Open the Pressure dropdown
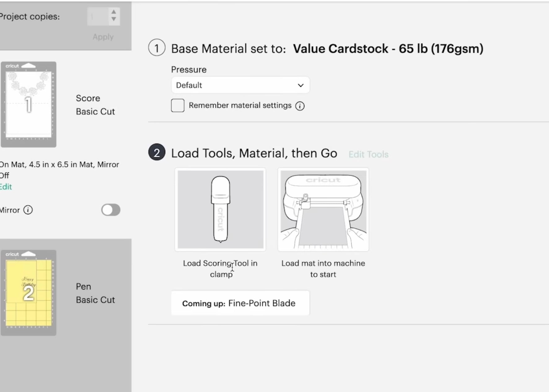549x392 pixels. (x=240, y=85)
